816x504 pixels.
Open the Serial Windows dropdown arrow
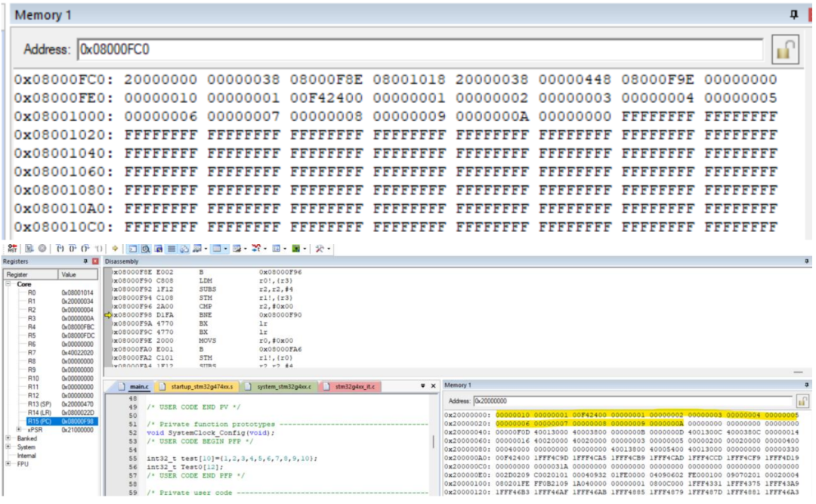click(x=245, y=249)
